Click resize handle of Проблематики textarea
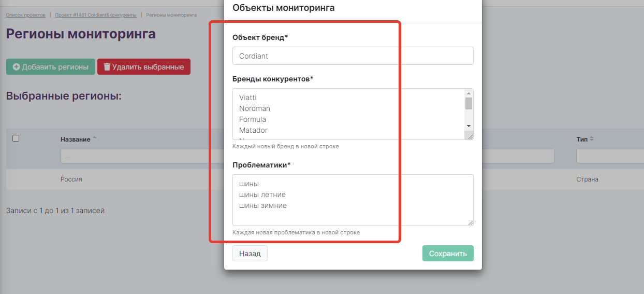This screenshot has width=644, height=294. 470,222
